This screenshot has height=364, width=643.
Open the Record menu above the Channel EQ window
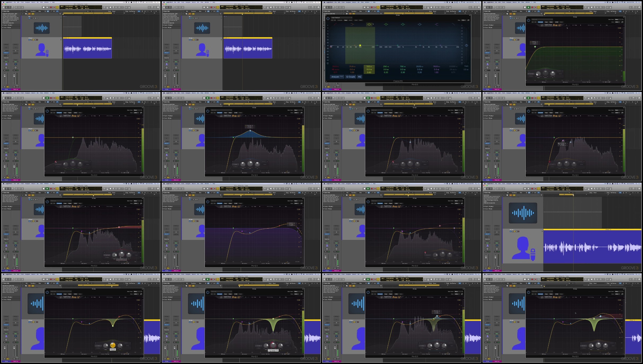pos(354,2)
